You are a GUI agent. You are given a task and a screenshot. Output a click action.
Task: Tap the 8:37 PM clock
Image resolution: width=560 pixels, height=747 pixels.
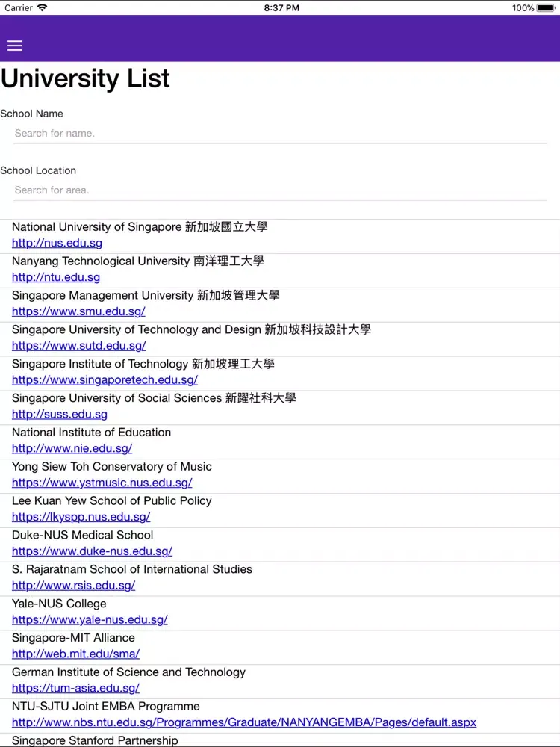pyautogui.click(x=281, y=8)
